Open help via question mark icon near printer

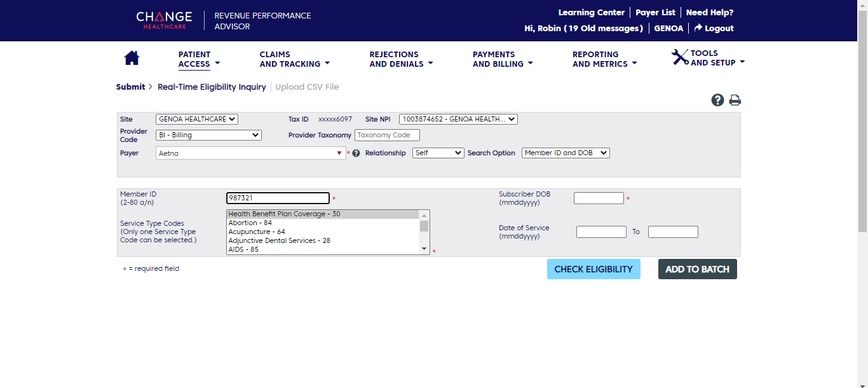pos(717,100)
